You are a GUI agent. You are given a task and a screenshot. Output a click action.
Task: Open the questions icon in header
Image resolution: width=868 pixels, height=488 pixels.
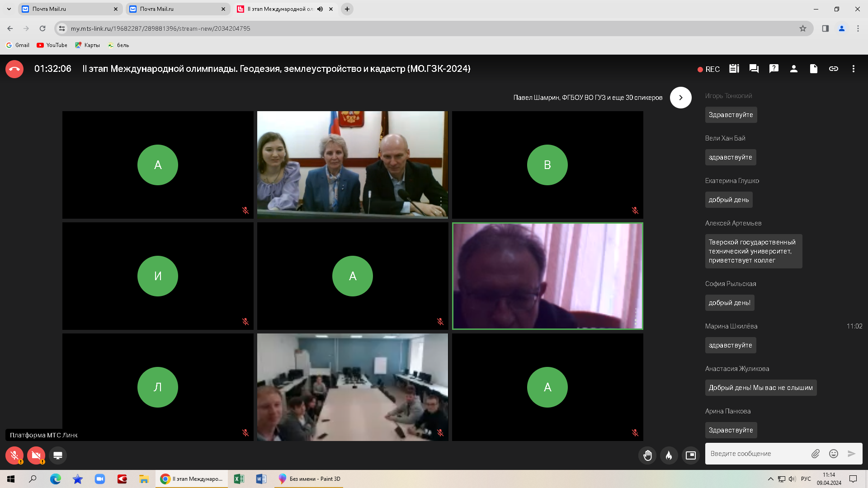[x=774, y=69]
